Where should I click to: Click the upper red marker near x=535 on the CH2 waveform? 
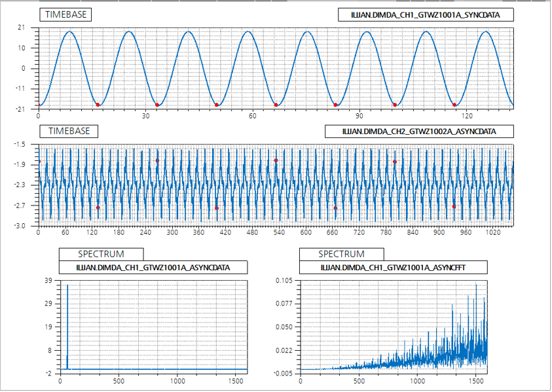276,160
